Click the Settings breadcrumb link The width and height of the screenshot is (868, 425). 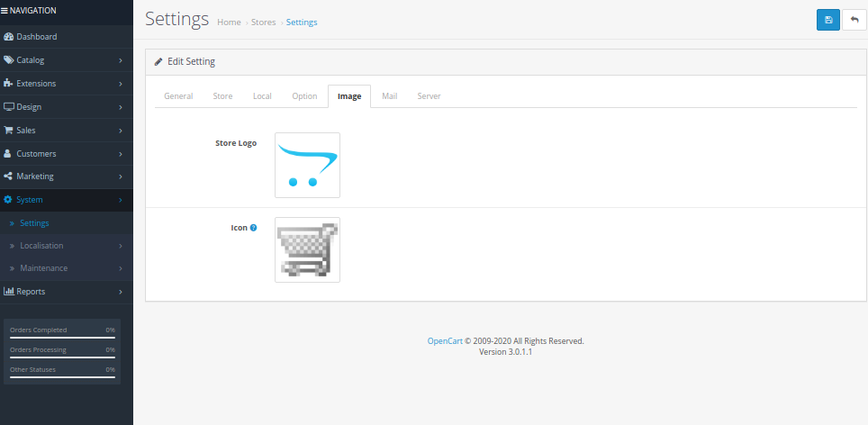[x=302, y=23]
